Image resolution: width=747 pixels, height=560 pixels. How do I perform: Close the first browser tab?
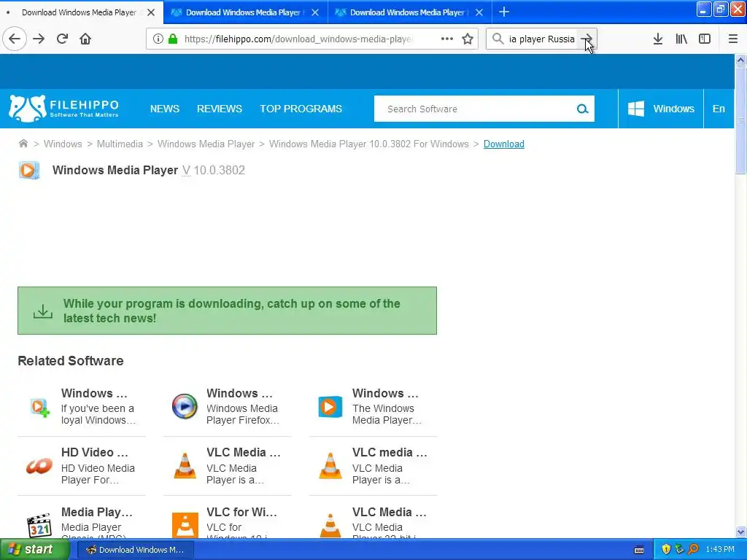(x=151, y=12)
